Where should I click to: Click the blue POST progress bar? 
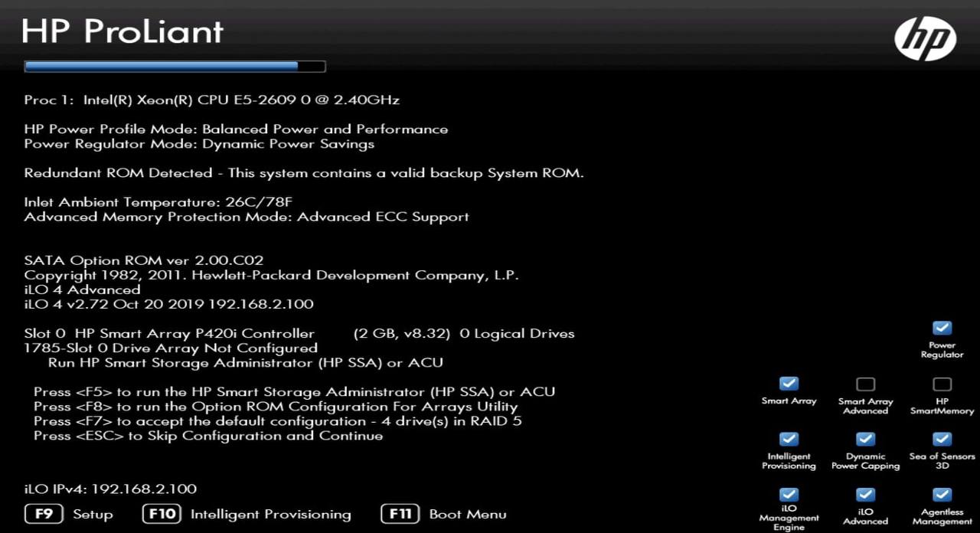(x=175, y=67)
